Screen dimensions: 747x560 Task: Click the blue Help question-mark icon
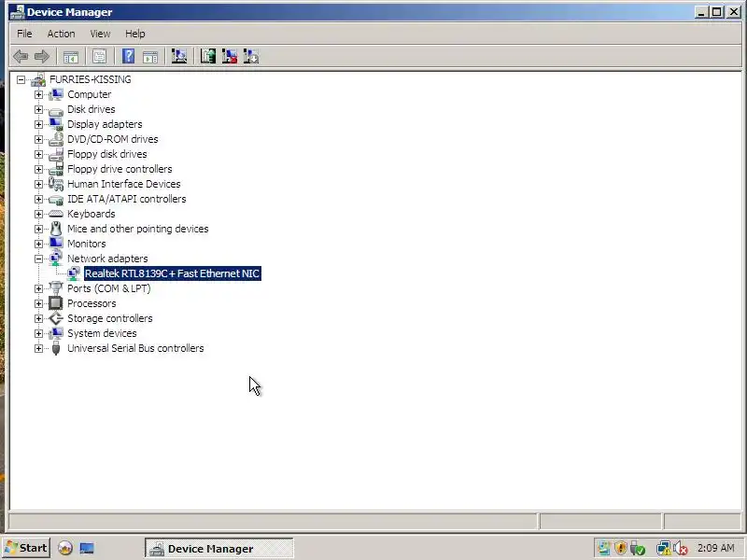[128, 56]
